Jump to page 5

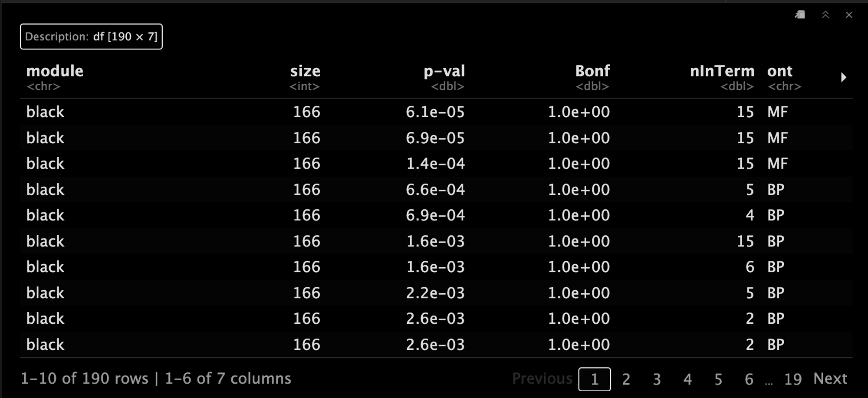pos(718,379)
